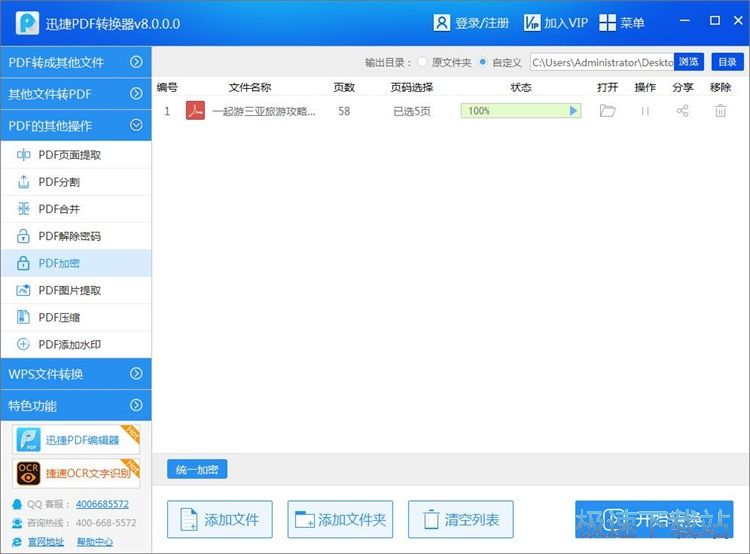Click the 浏览 browse button
750x554 pixels.
pyautogui.click(x=689, y=62)
